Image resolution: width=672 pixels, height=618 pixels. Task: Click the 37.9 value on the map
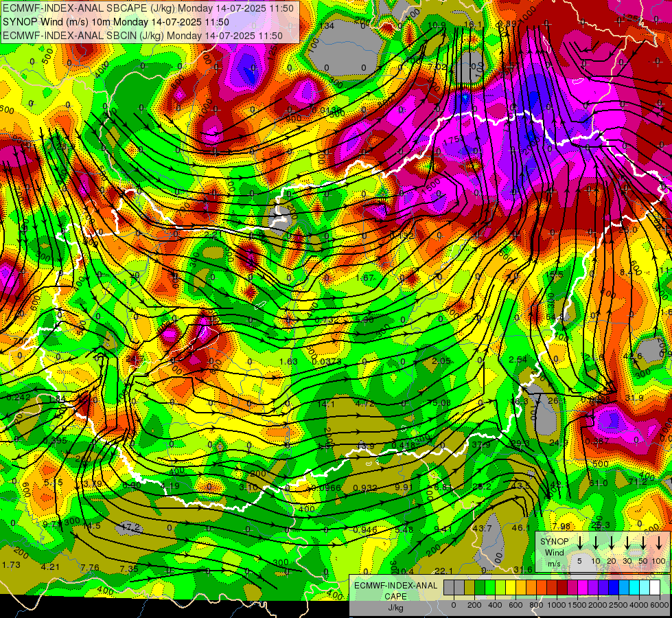tap(481, 445)
